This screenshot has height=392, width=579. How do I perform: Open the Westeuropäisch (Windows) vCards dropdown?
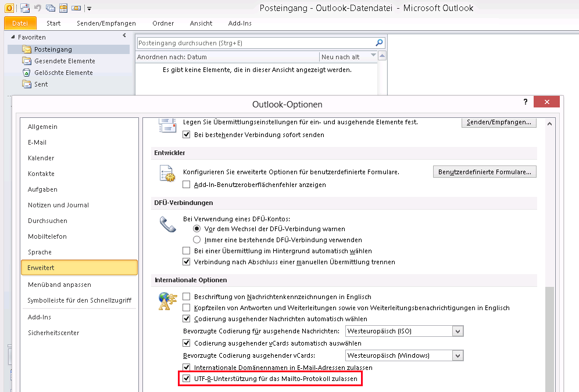pyautogui.click(x=458, y=355)
